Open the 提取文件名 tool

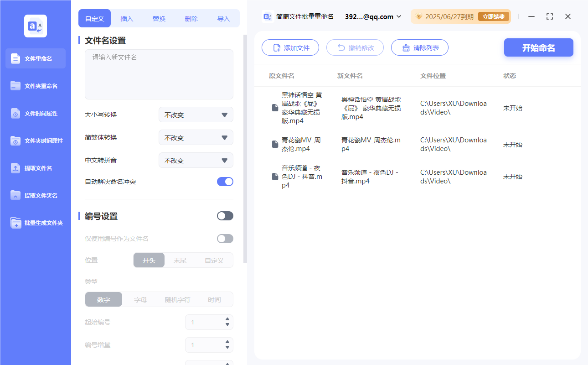[x=35, y=168]
